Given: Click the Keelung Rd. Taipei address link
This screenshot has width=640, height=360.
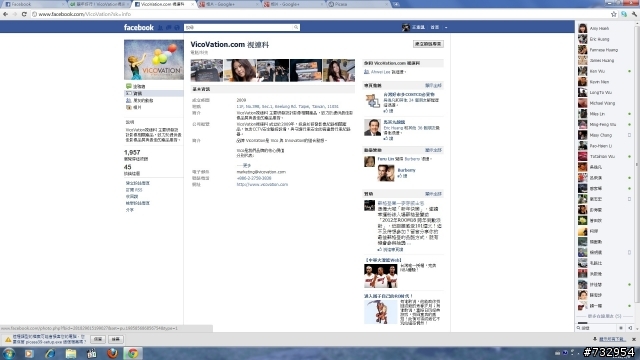Looking at the screenshot, I should pyautogui.click(x=287, y=107).
